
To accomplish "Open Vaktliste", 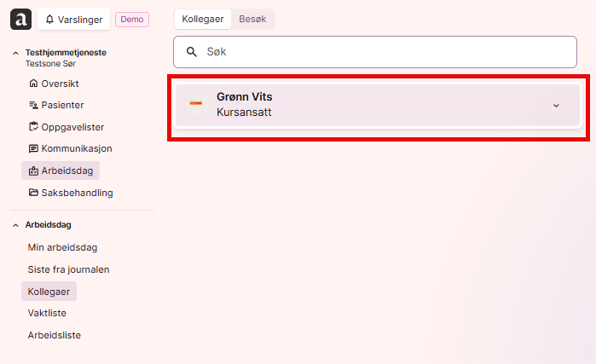I will point(47,313).
